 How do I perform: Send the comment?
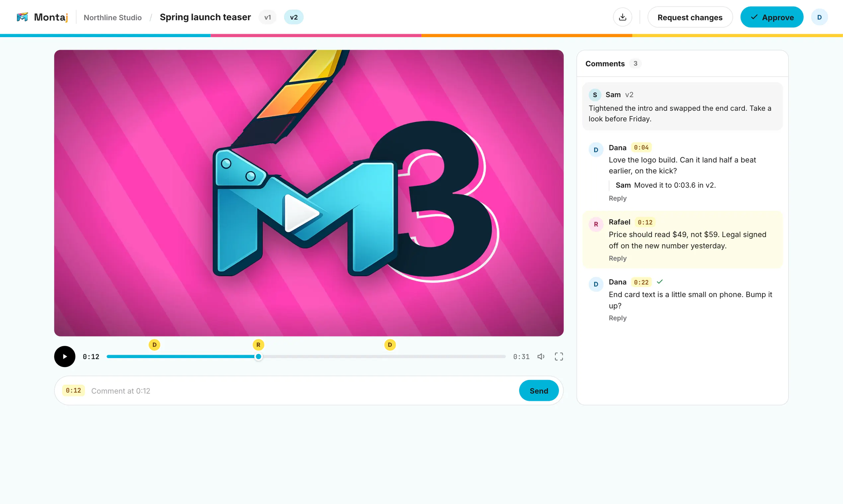tap(539, 391)
